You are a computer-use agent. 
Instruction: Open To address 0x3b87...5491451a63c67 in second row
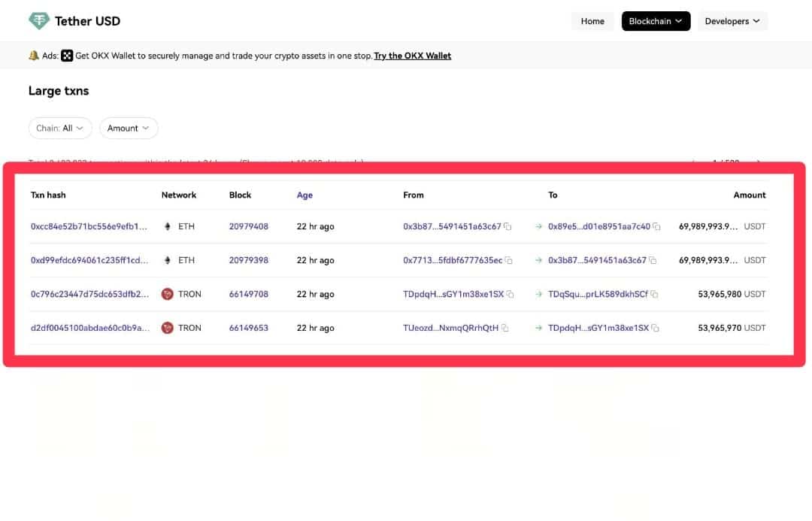597,260
